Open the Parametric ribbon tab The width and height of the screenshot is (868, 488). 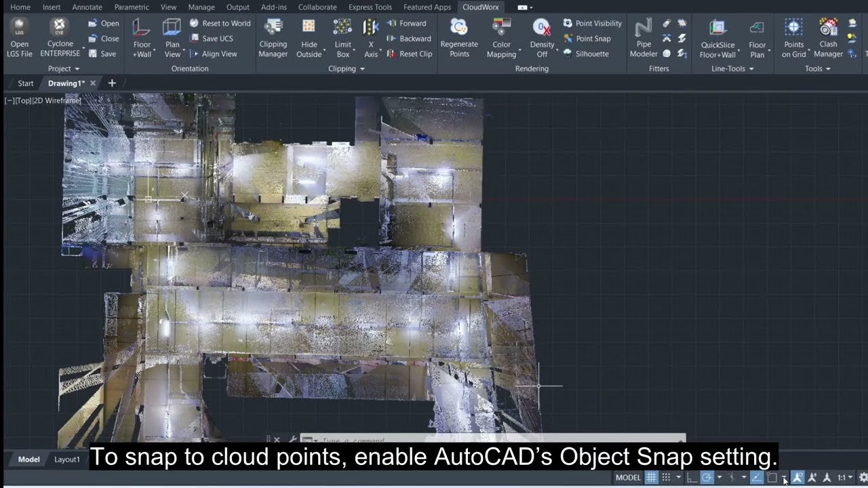point(132,7)
